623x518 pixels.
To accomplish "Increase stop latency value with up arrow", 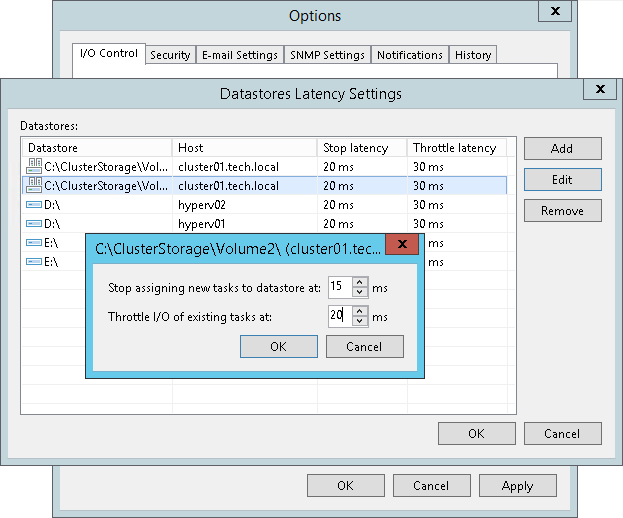I will coord(360,283).
